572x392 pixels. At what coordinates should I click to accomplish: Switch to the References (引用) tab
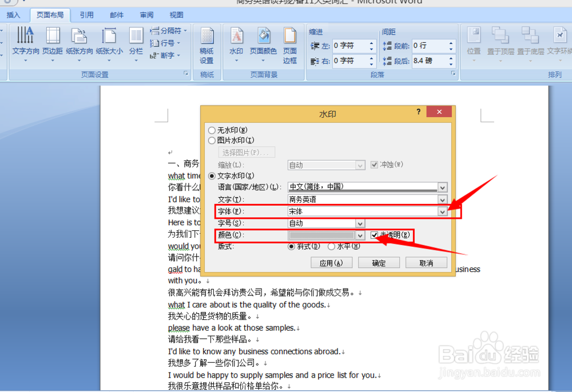87,15
